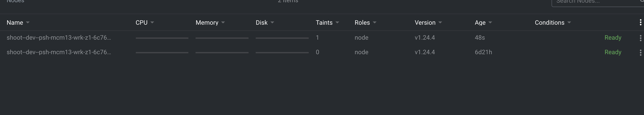Click Disk usage bar of first node
The height and width of the screenshot is (115, 644).
(x=282, y=38)
